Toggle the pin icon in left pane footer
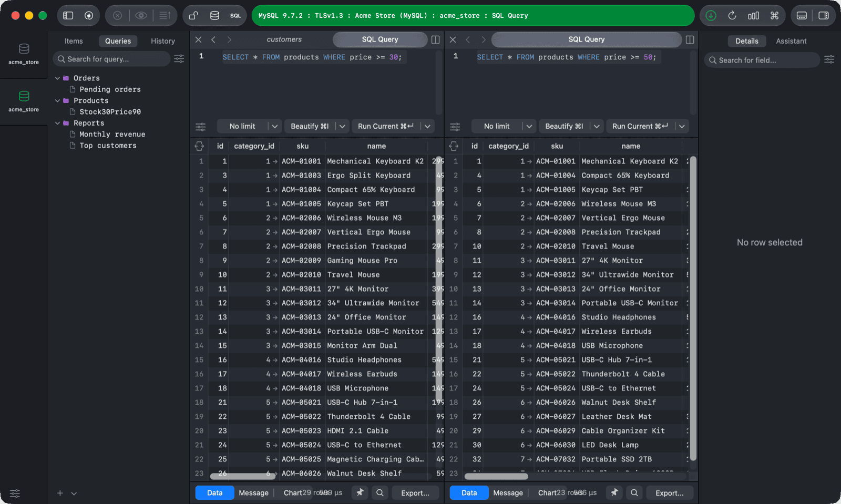The image size is (841, 504). point(360,493)
